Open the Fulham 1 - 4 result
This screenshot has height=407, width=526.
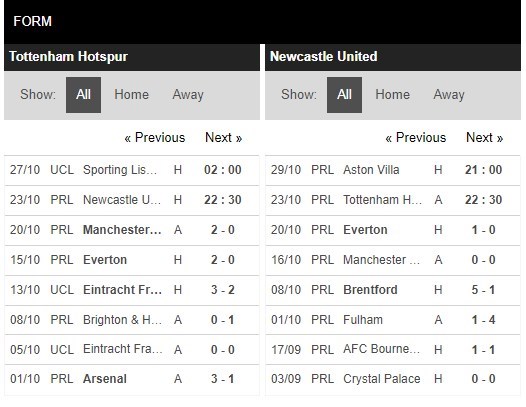click(392, 320)
